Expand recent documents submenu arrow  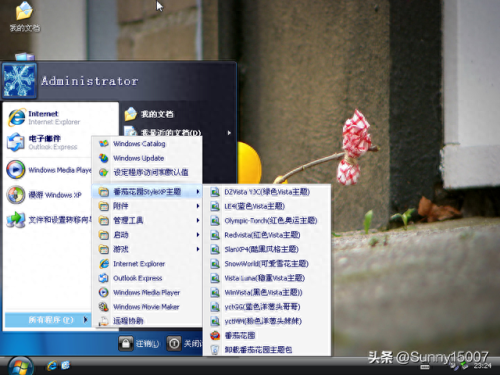tap(229, 133)
